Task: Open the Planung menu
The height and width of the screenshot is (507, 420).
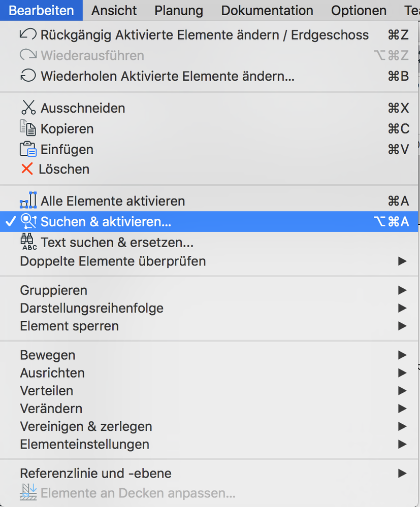Action: point(179,10)
